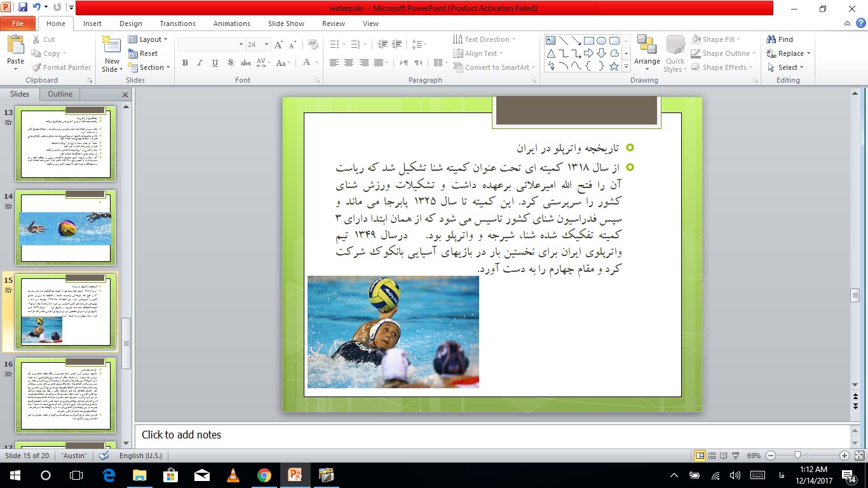Click the Save icon in quick access toolbar
This screenshot has width=868, height=488.
(23, 8)
